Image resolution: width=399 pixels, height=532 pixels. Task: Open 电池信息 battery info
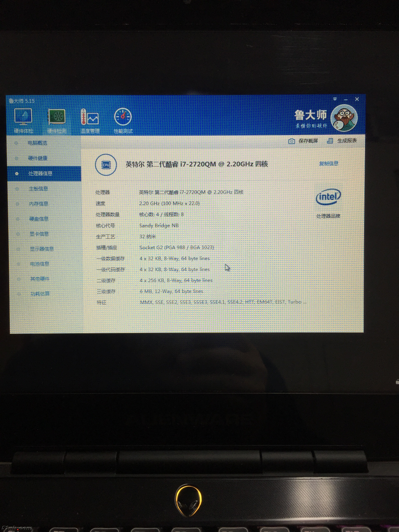(x=39, y=264)
